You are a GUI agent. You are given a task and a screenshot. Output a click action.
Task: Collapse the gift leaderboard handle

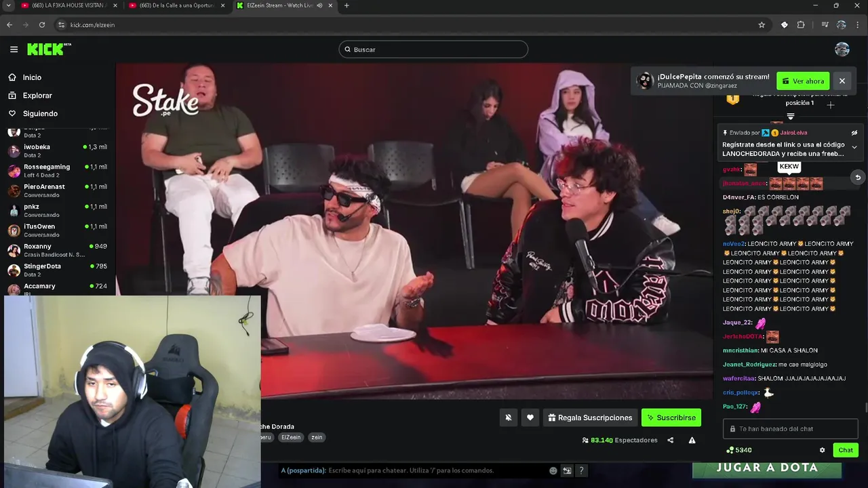(x=791, y=117)
